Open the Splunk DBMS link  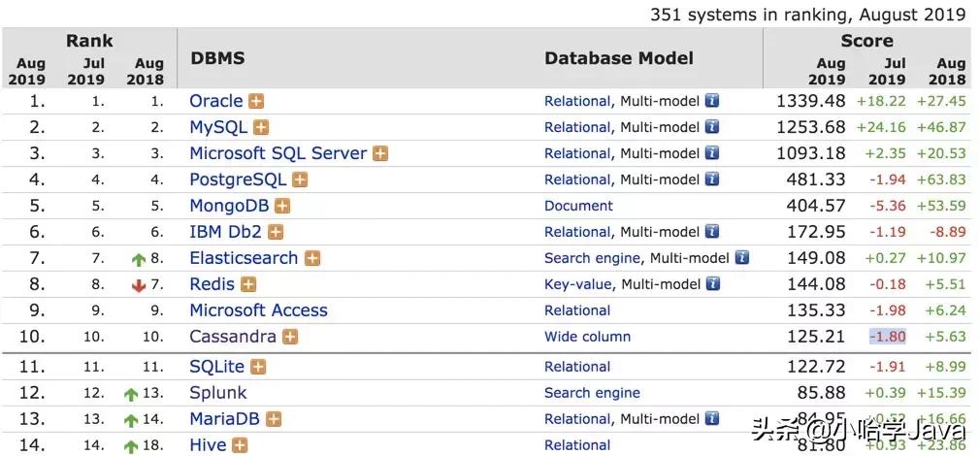coord(218,393)
